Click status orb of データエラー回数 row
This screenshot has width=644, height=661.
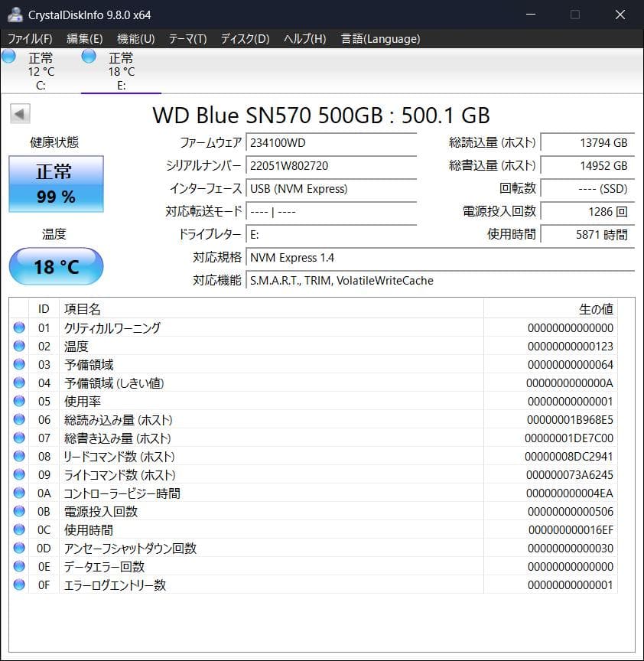tap(19, 567)
